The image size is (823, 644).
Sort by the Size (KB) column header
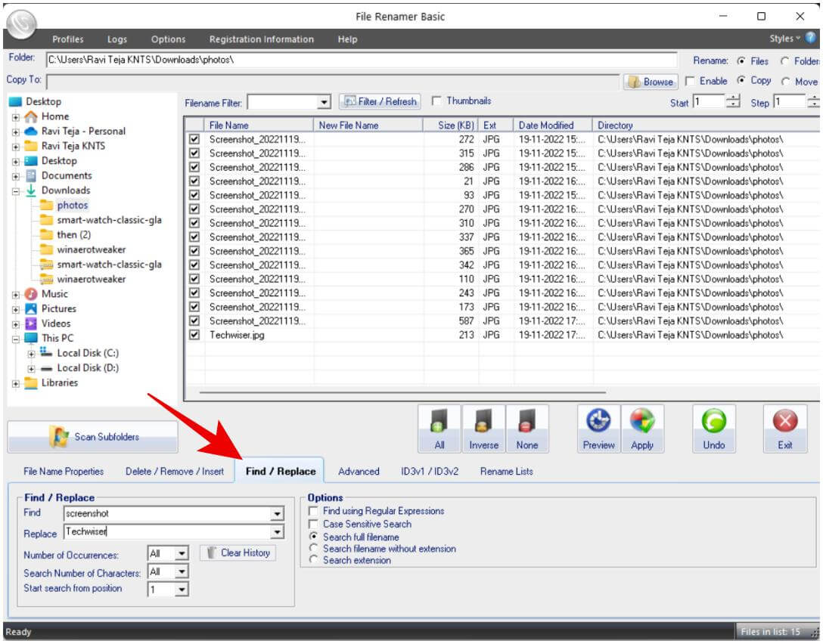pos(450,125)
